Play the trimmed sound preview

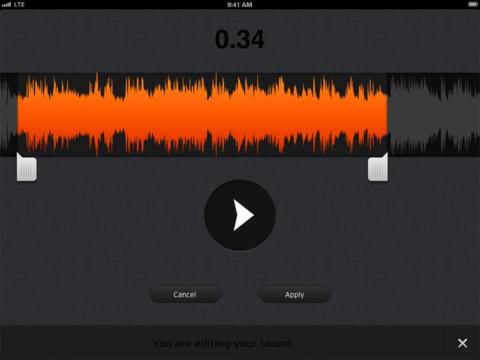click(x=240, y=215)
